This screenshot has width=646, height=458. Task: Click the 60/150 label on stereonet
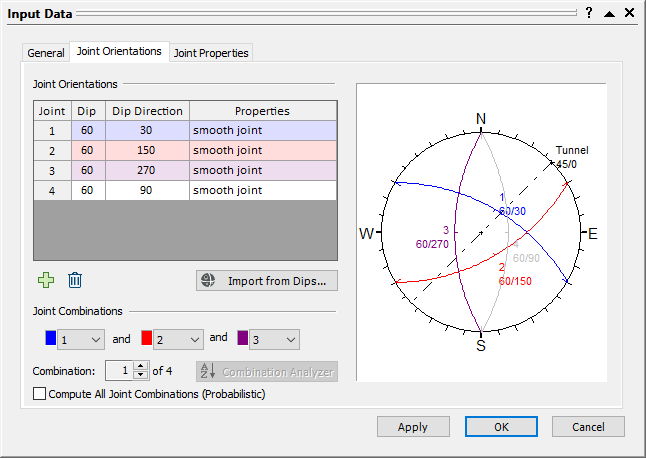[515, 281]
